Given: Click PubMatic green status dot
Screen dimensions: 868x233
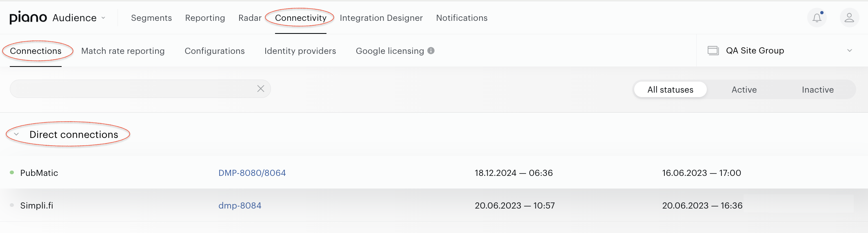Looking at the screenshot, I should (12, 173).
